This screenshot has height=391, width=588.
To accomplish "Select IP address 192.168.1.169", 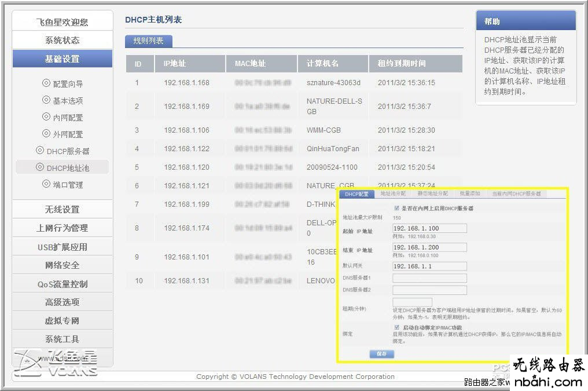I will 186,107.
